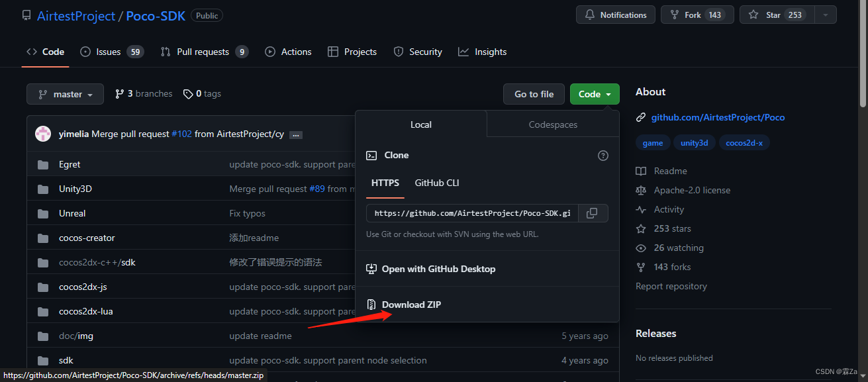This screenshot has height=382, width=868.
Task: Click the Unity3D folder icon
Action: [44, 189]
